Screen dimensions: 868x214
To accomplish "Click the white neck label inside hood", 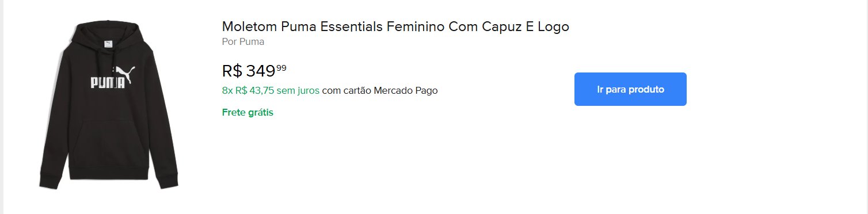I will click(108, 43).
